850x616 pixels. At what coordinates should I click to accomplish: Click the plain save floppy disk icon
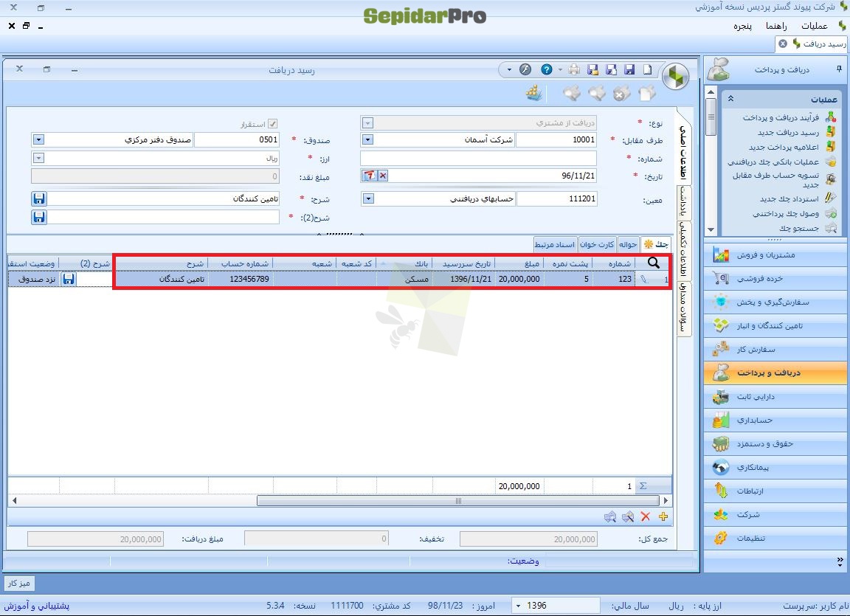pos(629,69)
